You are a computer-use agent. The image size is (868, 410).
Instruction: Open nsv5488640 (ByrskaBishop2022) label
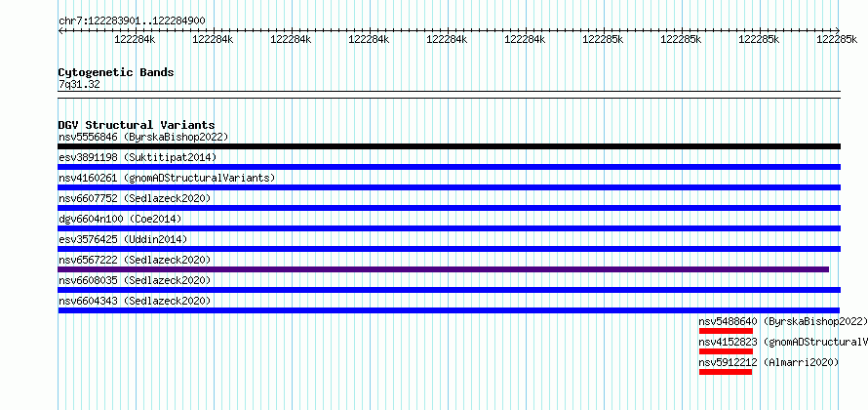[x=783, y=321]
